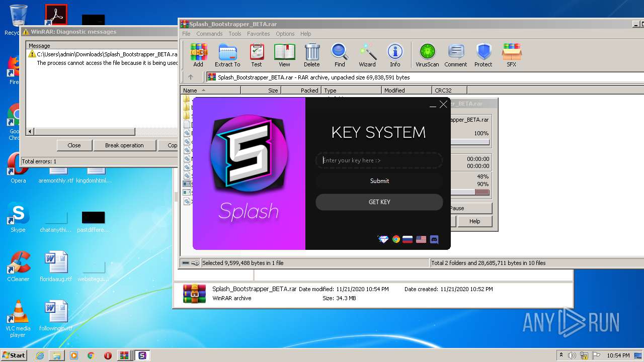Sort file list by Packed column
Screen dimensions: 644x362
(x=301, y=90)
